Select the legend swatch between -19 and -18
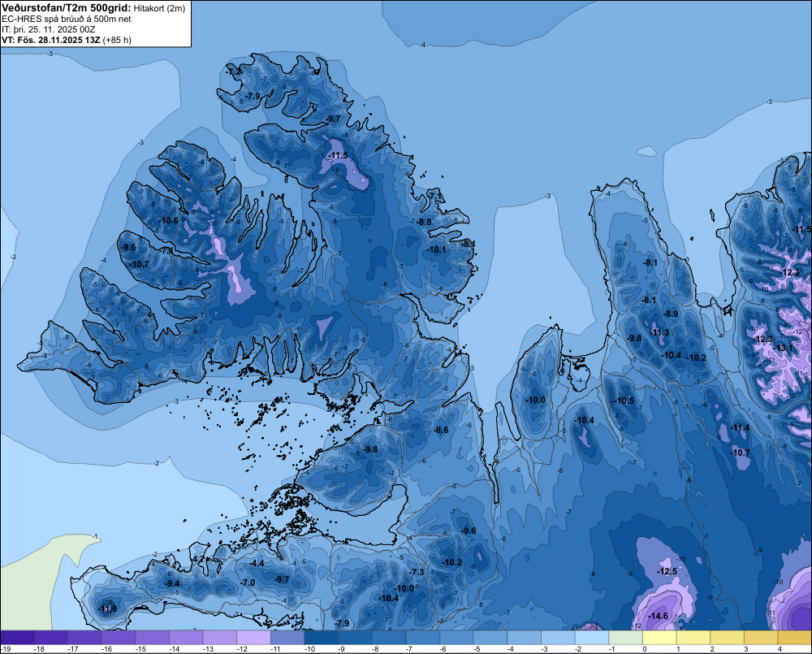The height and width of the screenshot is (654, 812). [17, 638]
